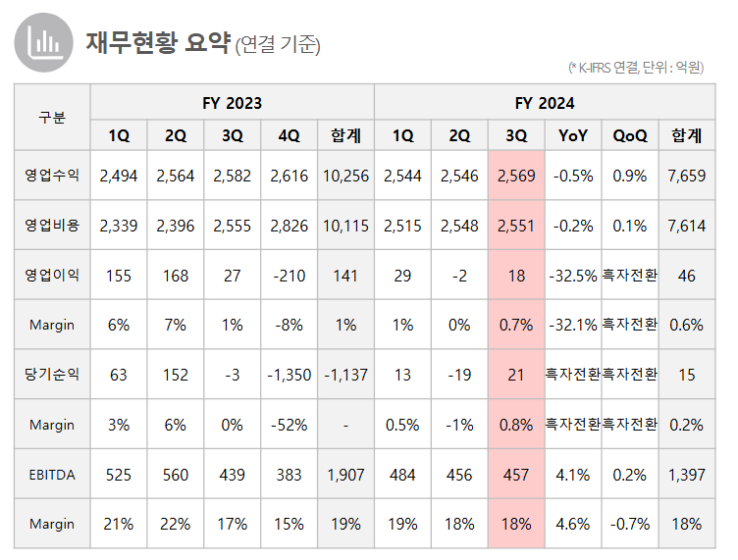Select the FY 2023 group header
The width and height of the screenshot is (738, 560).
[232, 102]
